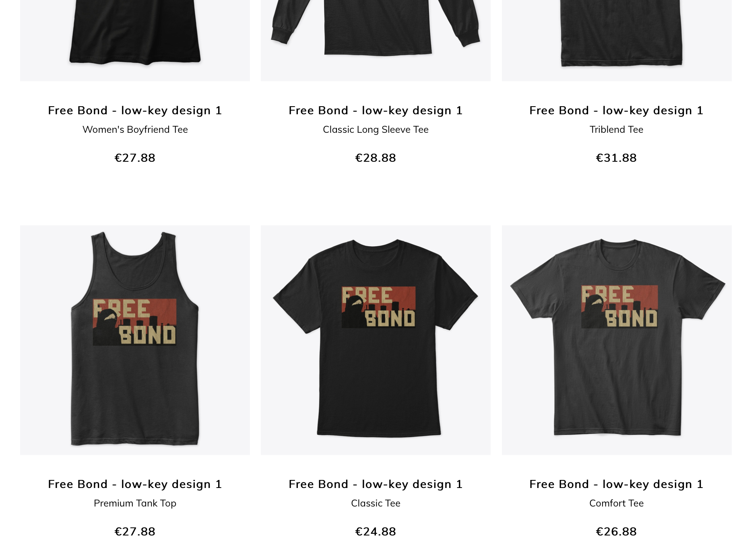The image size is (735, 560).
Task: Select the Triblend Tee label
Action: (617, 130)
